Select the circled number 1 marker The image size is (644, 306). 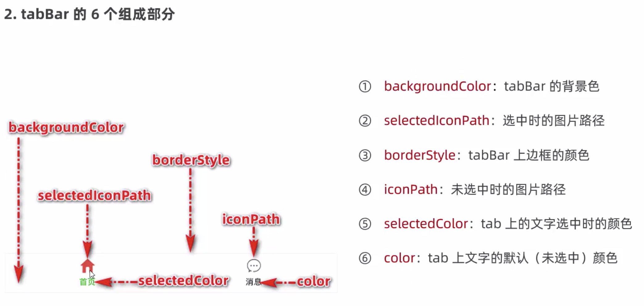point(365,86)
